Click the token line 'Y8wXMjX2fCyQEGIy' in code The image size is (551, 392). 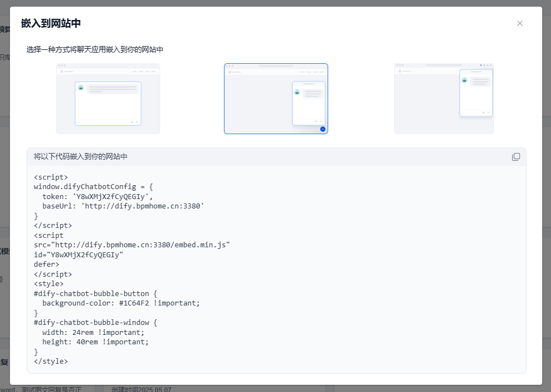coord(98,196)
